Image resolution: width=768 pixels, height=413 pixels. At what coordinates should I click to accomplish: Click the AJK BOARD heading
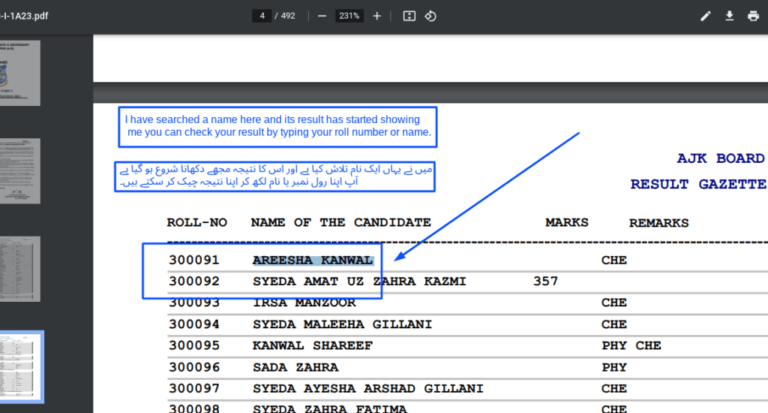tap(720, 158)
